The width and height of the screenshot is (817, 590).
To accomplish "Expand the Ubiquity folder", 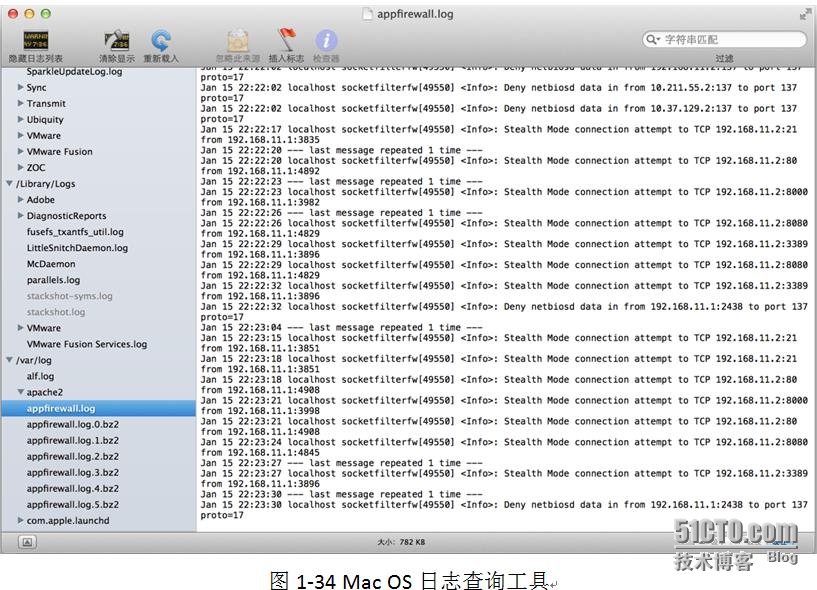I will [x=20, y=119].
